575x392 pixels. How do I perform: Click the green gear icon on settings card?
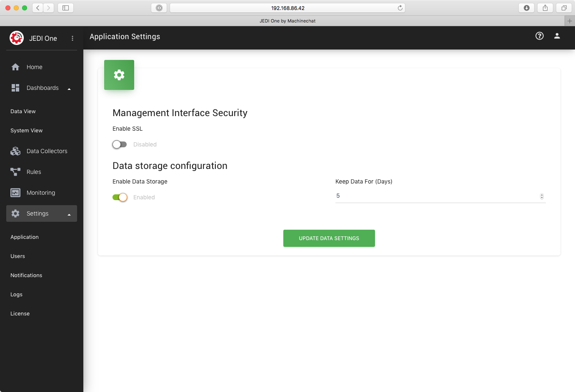(119, 75)
